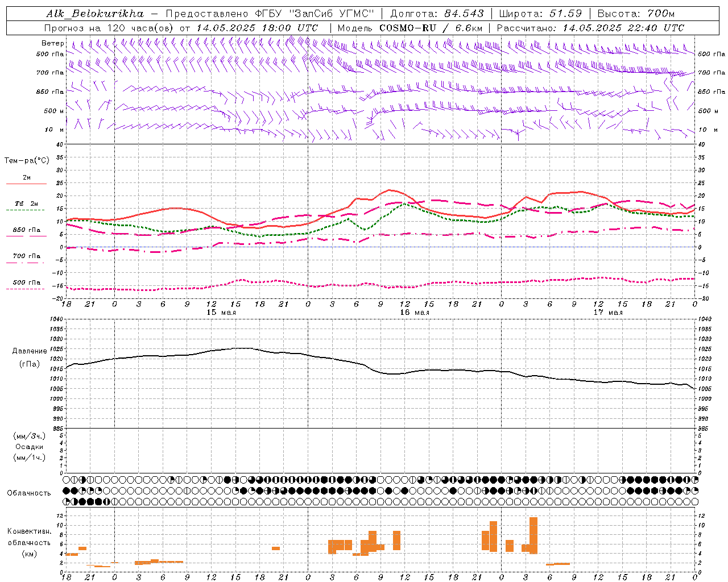
Task: Click the Давление pressure panel label
Action: point(29,351)
